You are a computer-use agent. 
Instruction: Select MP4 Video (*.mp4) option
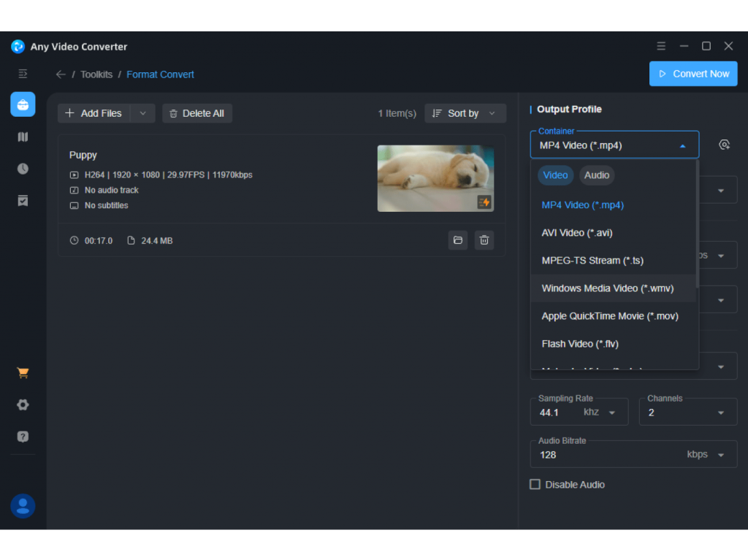pyautogui.click(x=613, y=205)
